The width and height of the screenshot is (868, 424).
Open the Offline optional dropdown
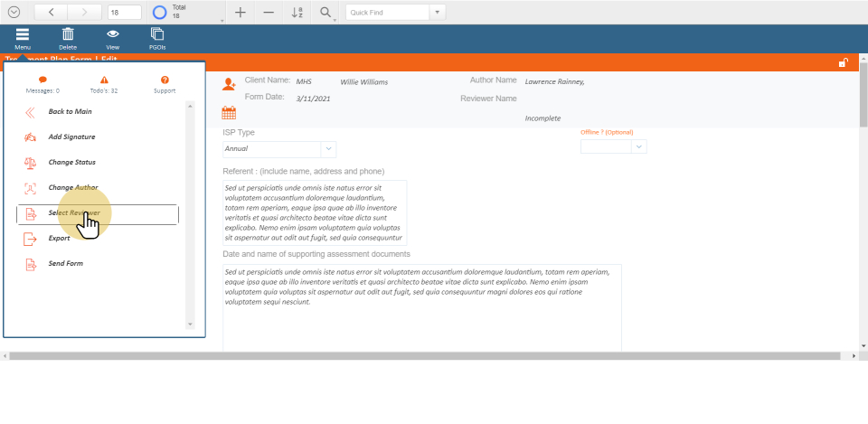(639, 146)
